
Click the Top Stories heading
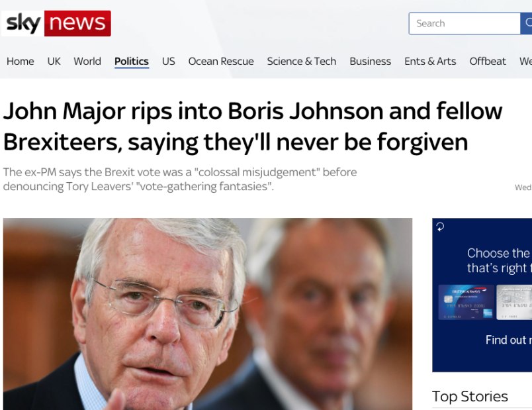click(x=470, y=396)
